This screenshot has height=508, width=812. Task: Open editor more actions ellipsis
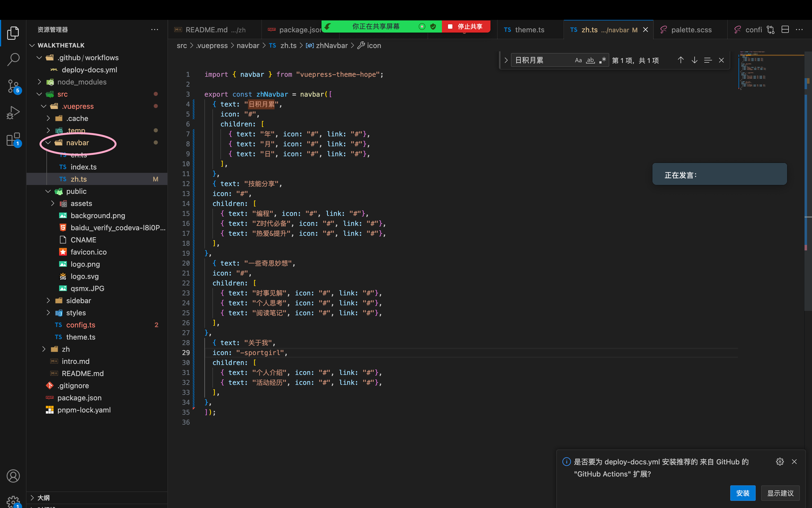800,30
